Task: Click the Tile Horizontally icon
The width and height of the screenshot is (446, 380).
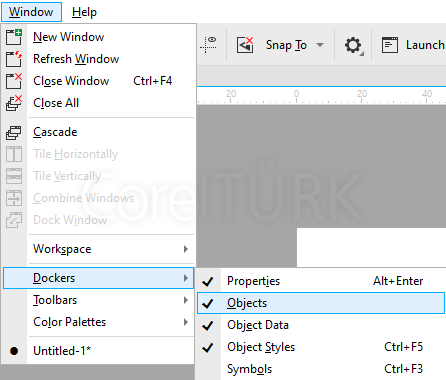Action: click(14, 154)
